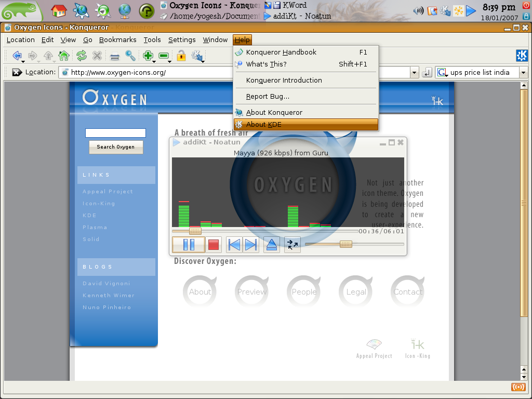Skip to next track in Noatun
Image resolution: width=532 pixels, height=399 pixels.
click(251, 245)
